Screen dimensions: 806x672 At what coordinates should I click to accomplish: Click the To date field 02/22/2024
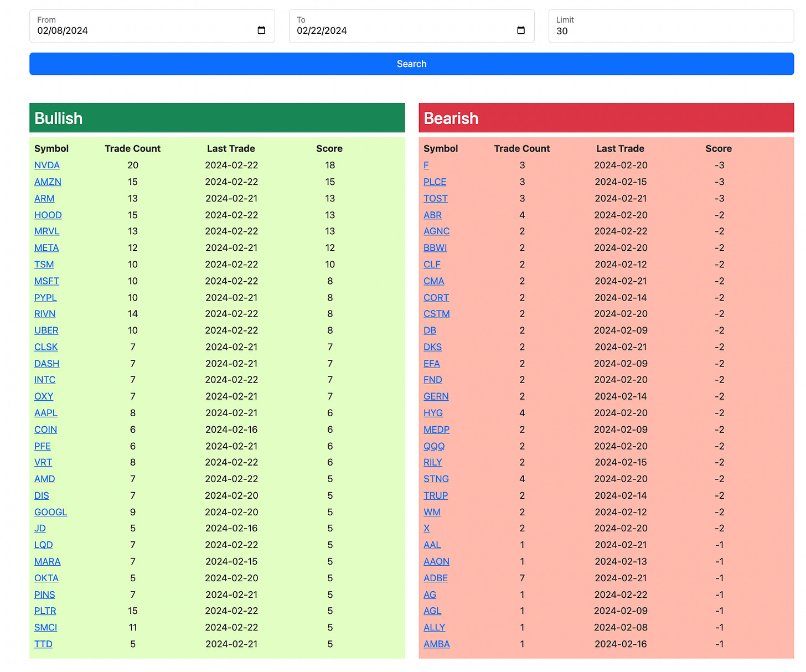pos(411,26)
